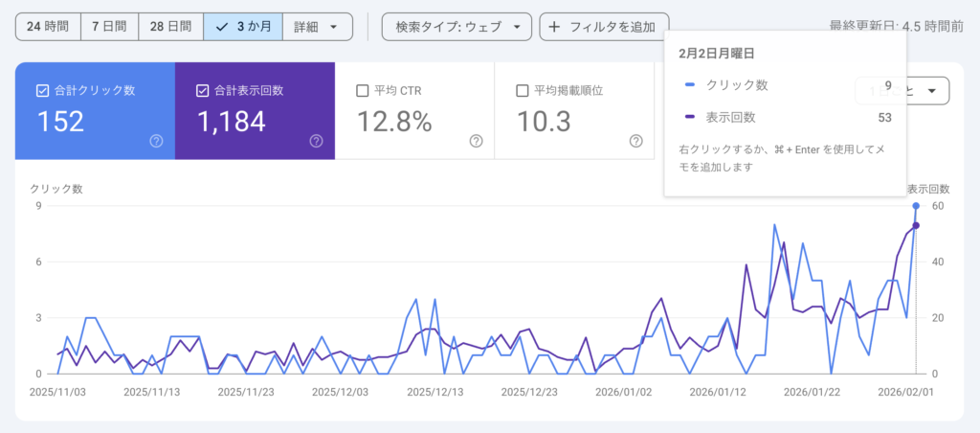Open the 検索タイプ: ウェブ dropdown
Image resolution: width=980 pixels, height=433 pixels.
point(457,27)
